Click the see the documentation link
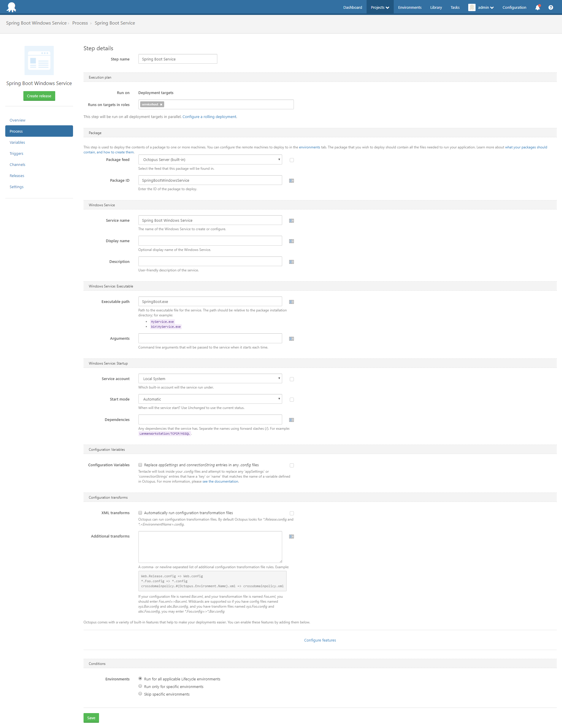 tap(220, 481)
